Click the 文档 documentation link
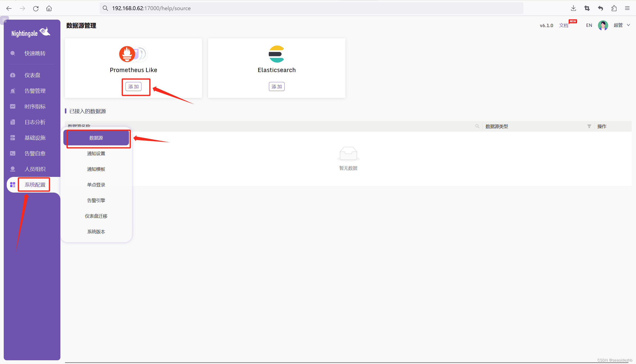Image resolution: width=636 pixels, height=364 pixels. click(564, 25)
